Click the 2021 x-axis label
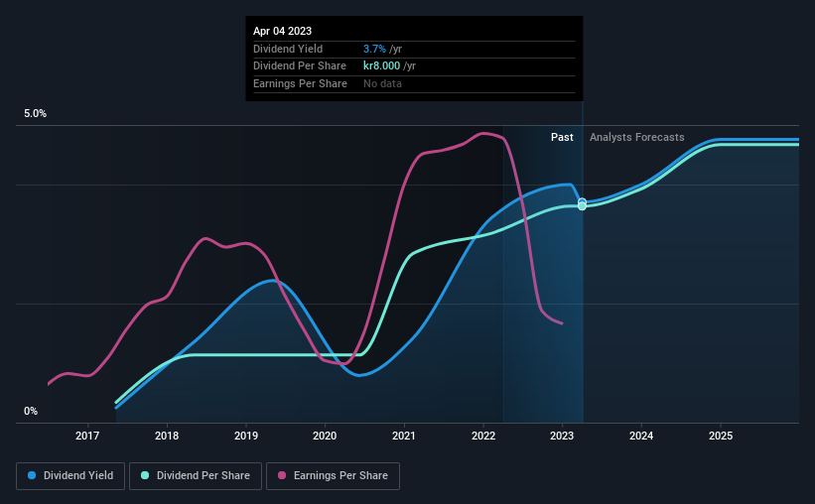This screenshot has height=504, width=815. [x=404, y=436]
